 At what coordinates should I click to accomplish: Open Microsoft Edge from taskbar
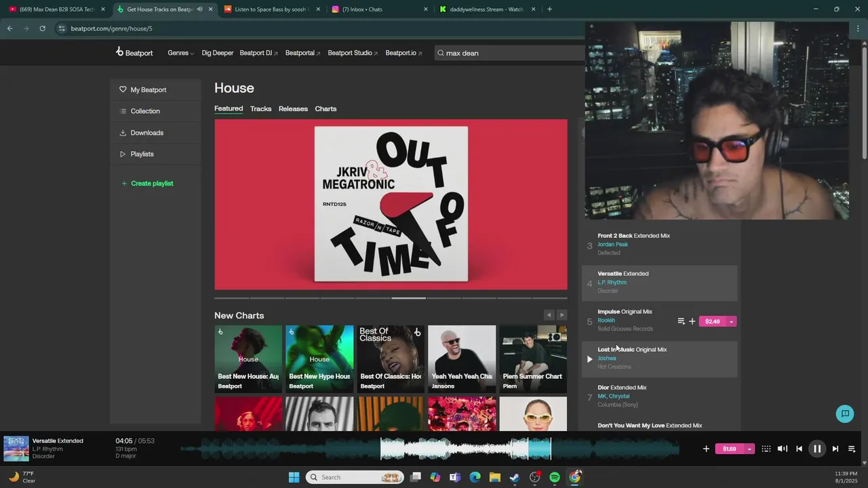[x=475, y=477]
